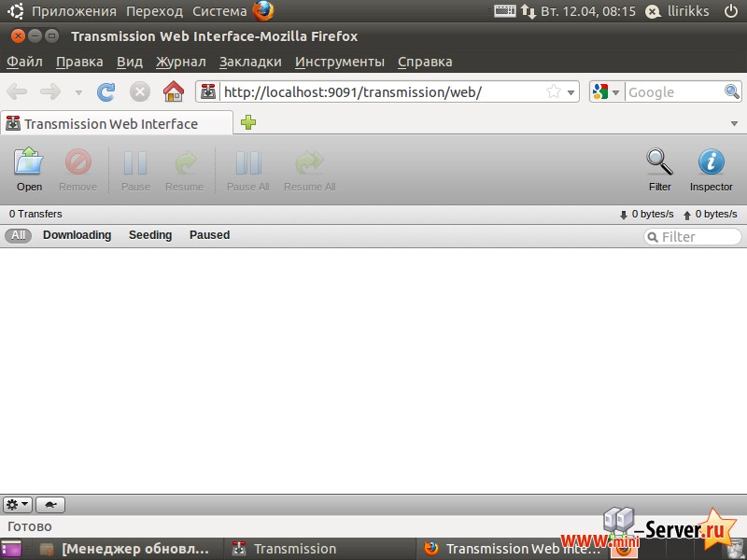Open the Inspector panel
Screen dimensions: 747x560
pos(711,163)
